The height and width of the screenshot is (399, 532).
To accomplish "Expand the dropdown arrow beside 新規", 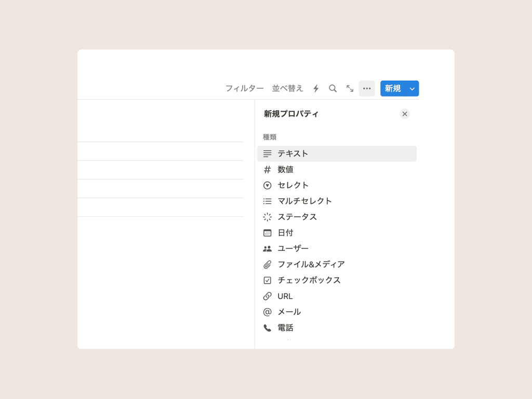I will pos(412,88).
